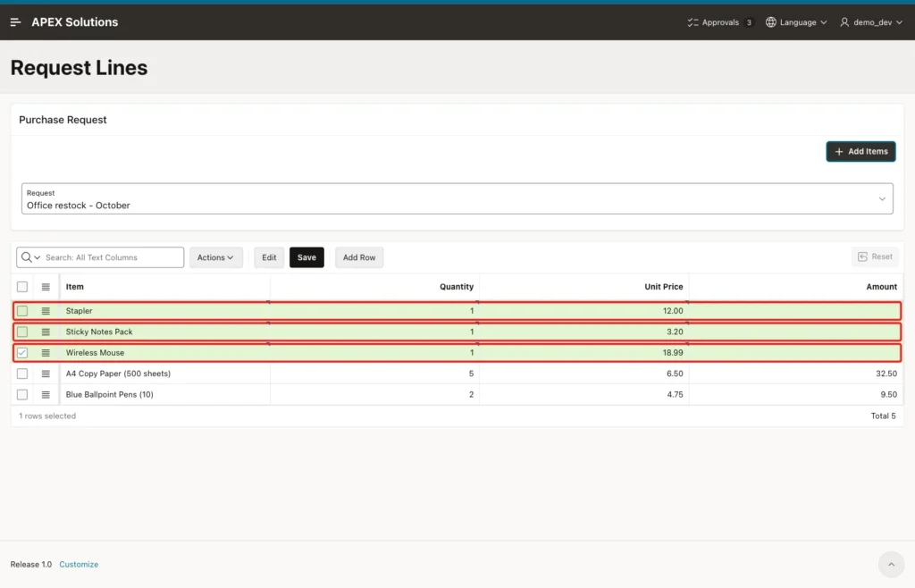The height and width of the screenshot is (588, 915).
Task: Click the Unit Price column header
Action: (x=664, y=287)
